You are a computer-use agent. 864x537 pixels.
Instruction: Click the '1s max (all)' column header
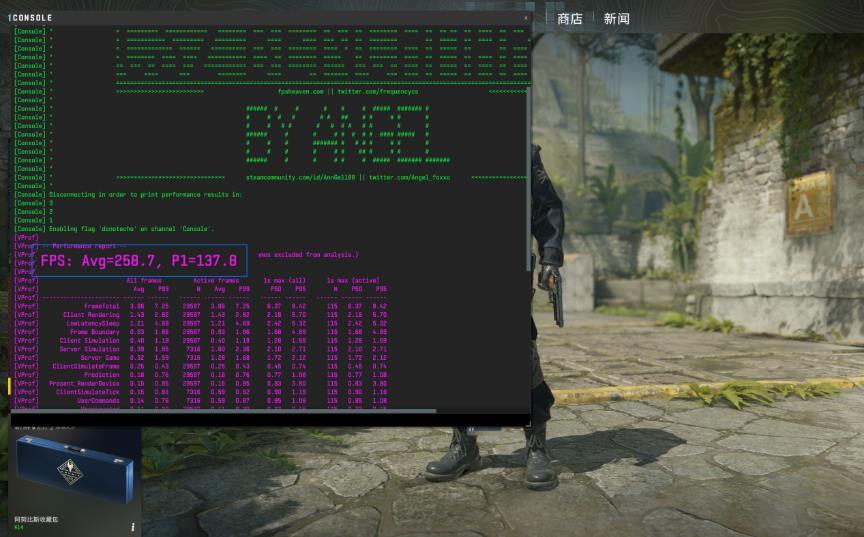point(284,280)
